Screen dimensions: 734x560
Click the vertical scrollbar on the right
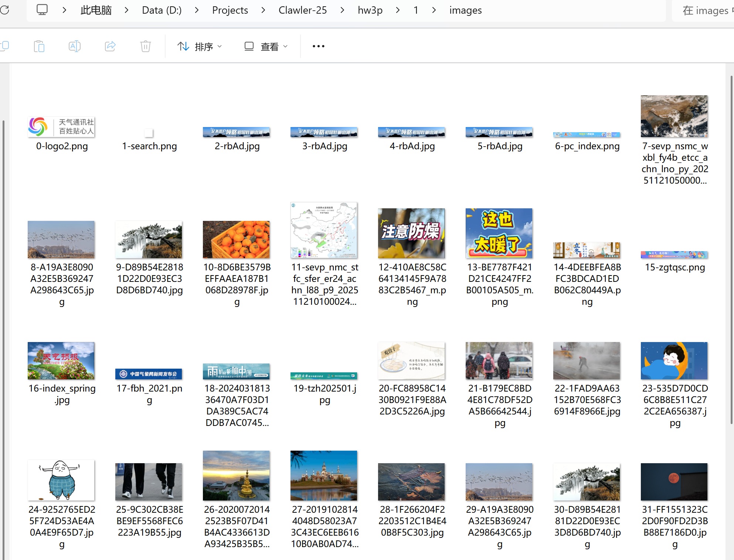coord(731,250)
